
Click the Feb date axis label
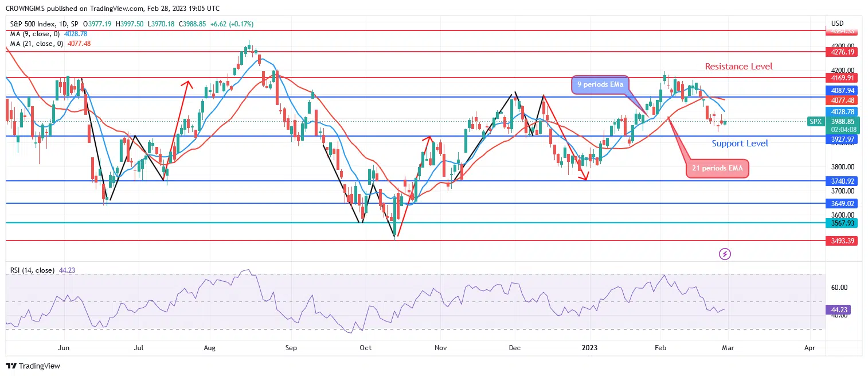click(660, 348)
